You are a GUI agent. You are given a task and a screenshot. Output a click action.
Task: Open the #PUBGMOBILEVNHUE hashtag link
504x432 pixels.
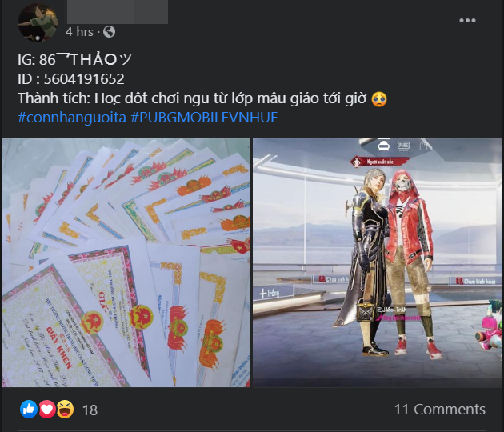coord(204,118)
